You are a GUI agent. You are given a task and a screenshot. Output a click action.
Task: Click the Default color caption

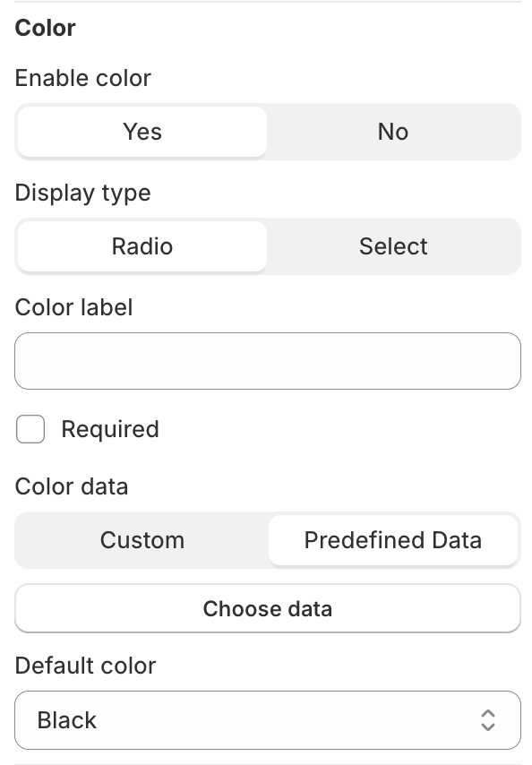tap(85, 666)
